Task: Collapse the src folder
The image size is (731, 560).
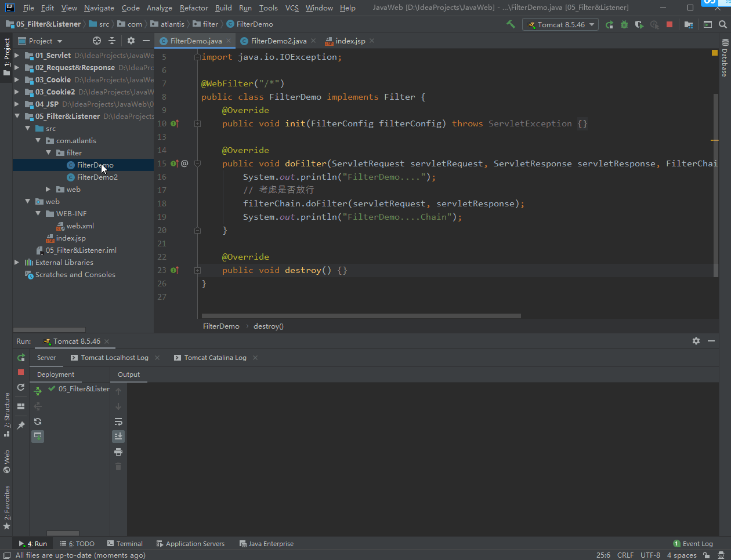Action: (27, 129)
